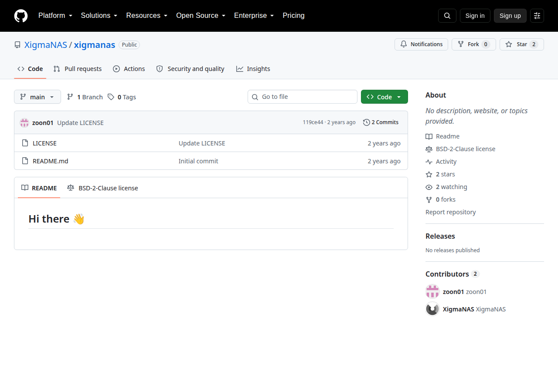View the 1 Branch link
Screen dimensions: 558x392
coord(85,97)
